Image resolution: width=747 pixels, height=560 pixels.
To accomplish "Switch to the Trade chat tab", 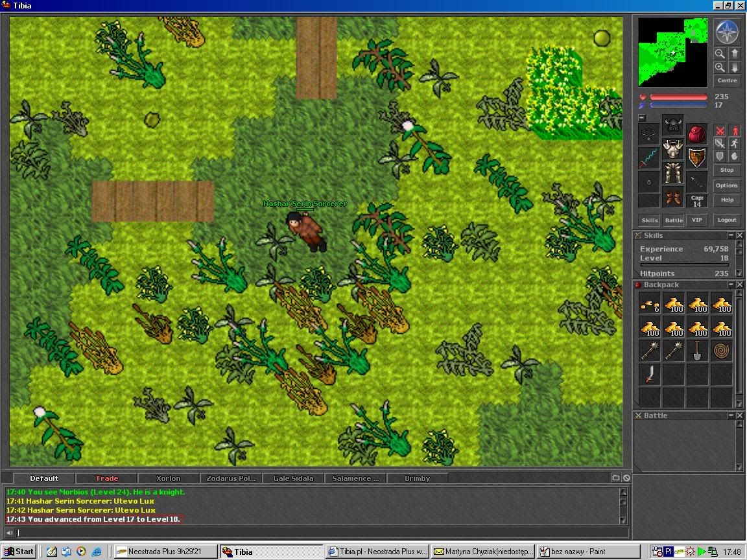I will click(x=106, y=478).
